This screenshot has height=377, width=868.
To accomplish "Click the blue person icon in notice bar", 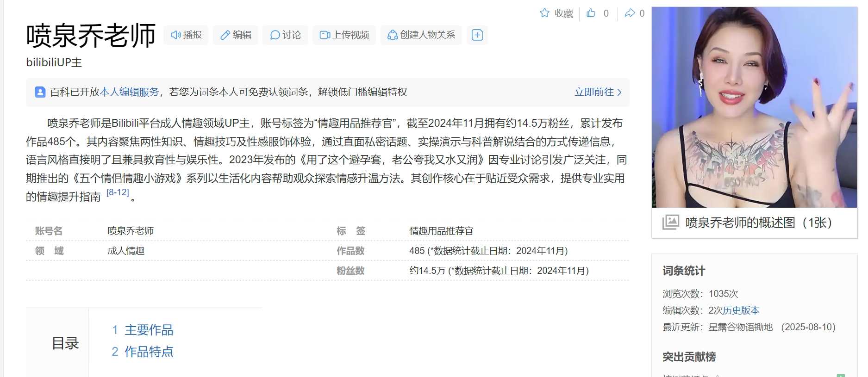I will 40,92.
